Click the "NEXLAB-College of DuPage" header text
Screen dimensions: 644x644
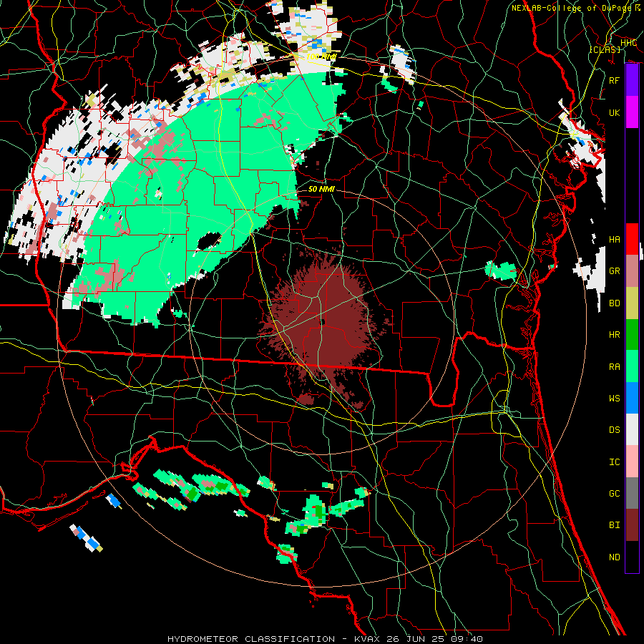click(x=571, y=8)
